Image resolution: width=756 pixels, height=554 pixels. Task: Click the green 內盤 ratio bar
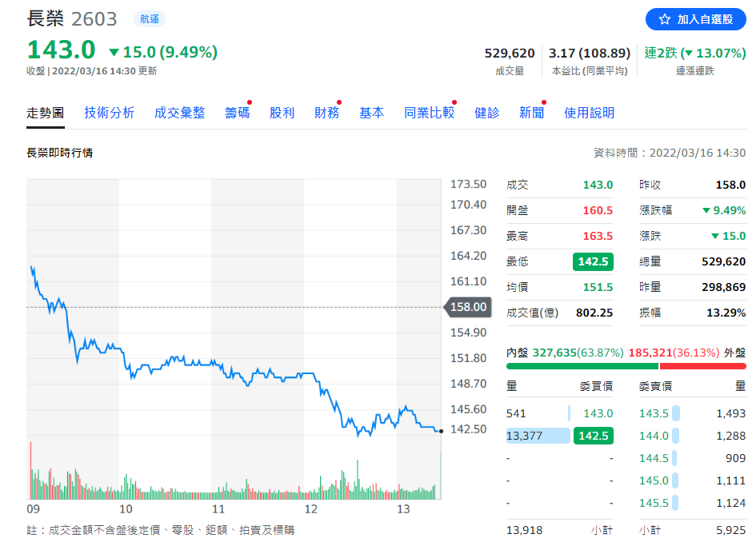582,366
